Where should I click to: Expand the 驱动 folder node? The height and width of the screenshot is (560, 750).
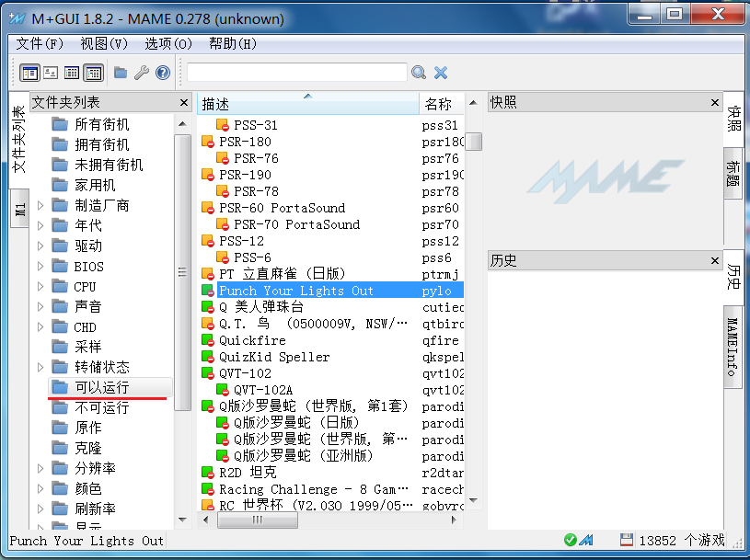tap(40, 246)
